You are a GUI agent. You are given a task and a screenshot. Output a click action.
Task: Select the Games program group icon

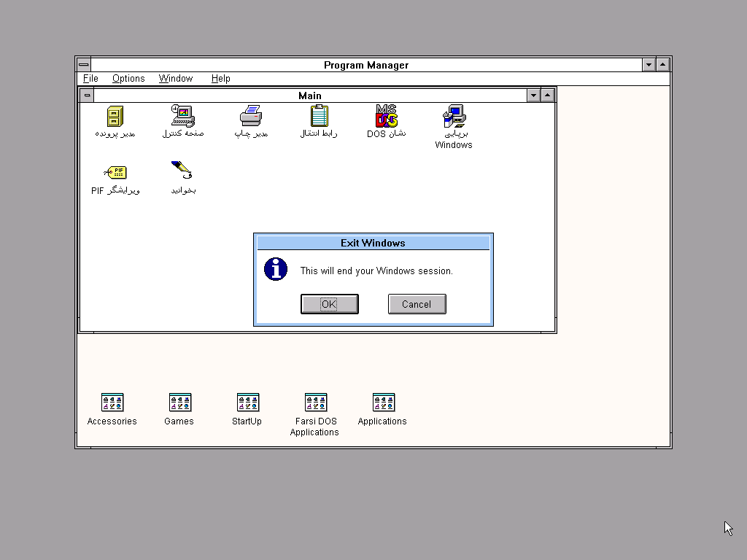point(179,402)
